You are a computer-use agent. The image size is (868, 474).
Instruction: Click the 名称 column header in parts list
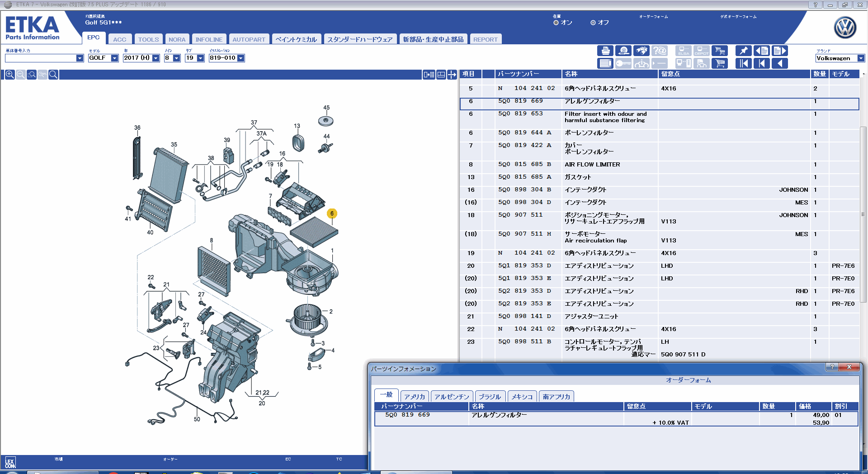(x=609, y=74)
